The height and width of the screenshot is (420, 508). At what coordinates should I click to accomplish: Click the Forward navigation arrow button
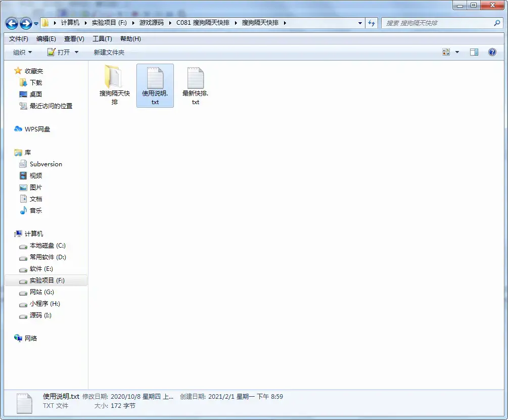point(26,23)
